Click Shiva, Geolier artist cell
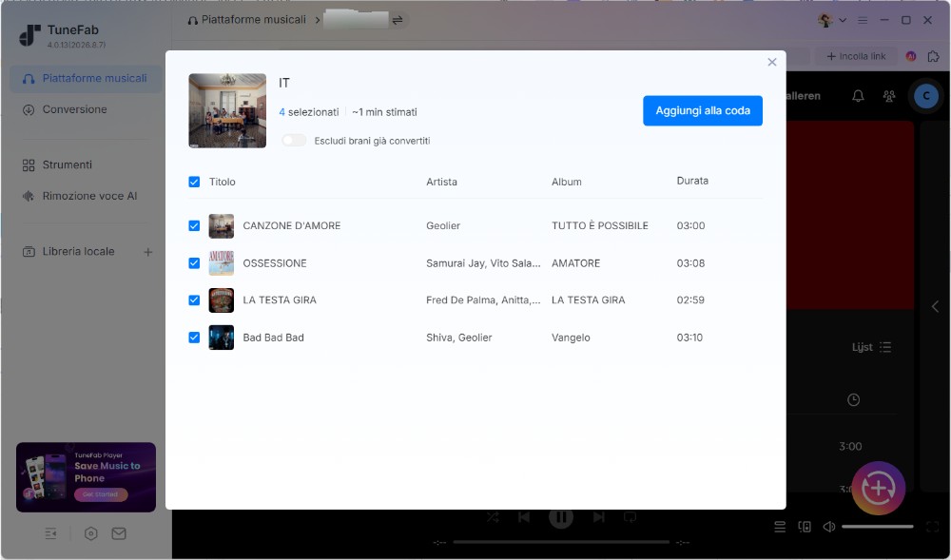The height and width of the screenshot is (560, 951). 459,338
